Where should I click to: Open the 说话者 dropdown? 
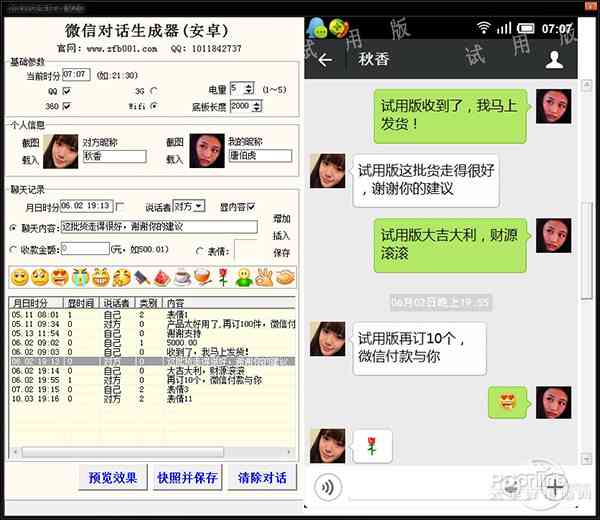[199, 206]
